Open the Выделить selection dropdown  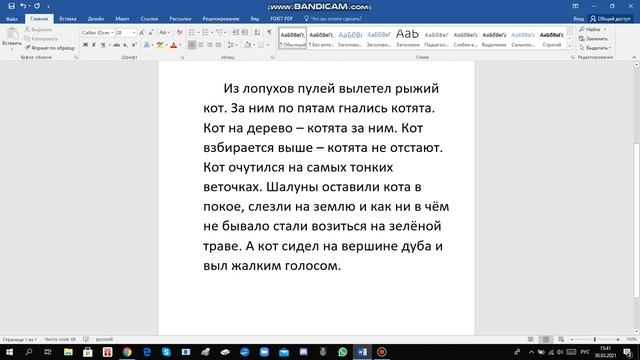click(x=595, y=48)
